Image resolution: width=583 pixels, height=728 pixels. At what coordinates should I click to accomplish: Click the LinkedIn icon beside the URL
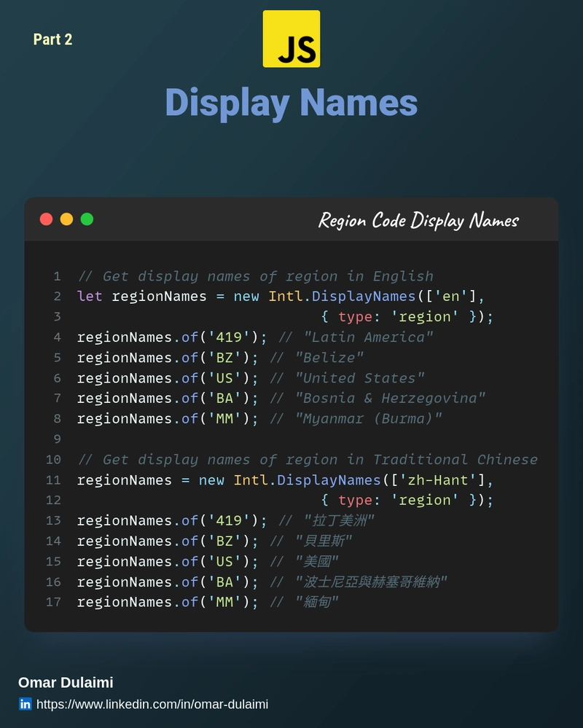[x=26, y=704]
